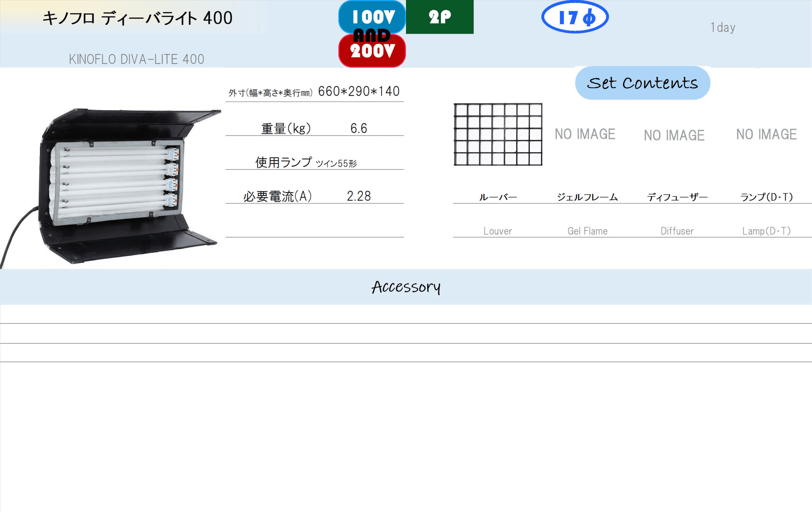Click the green 2P plug badge

(x=440, y=17)
